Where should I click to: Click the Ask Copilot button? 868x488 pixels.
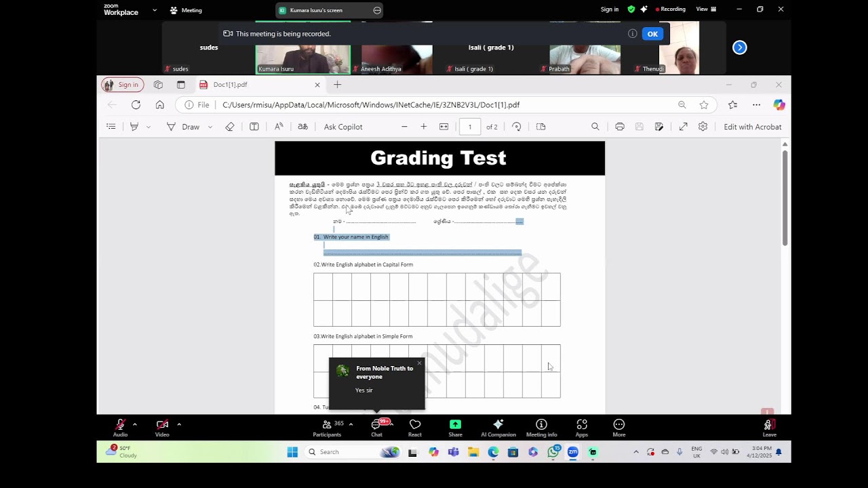click(343, 127)
